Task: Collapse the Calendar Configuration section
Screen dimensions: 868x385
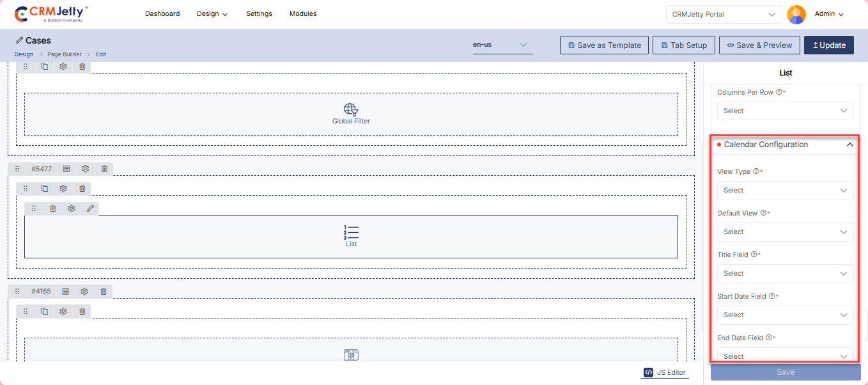Action: [x=849, y=145]
